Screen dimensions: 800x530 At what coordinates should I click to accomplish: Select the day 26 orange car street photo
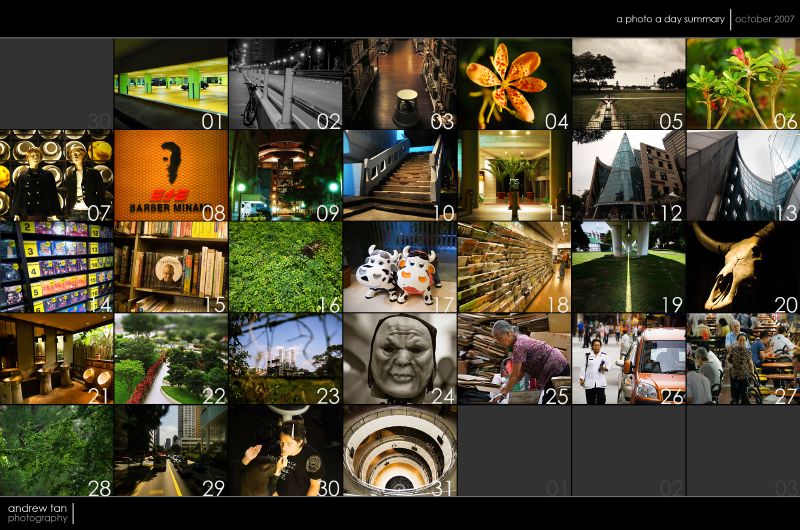(x=629, y=359)
